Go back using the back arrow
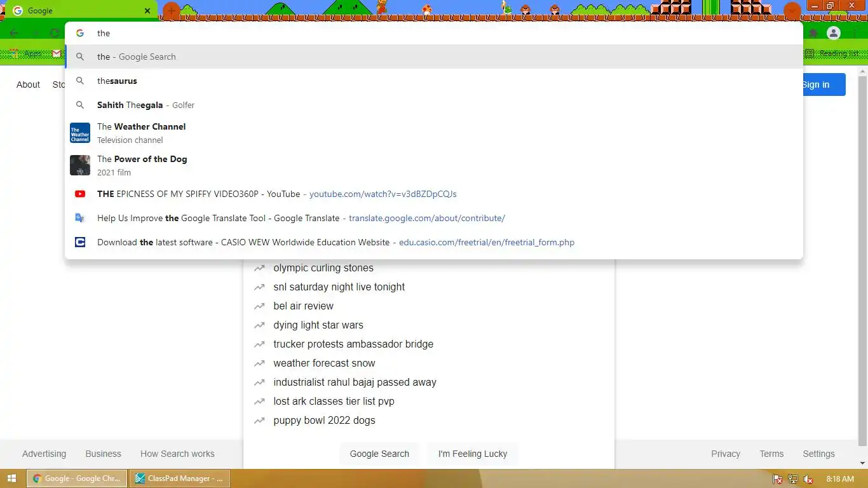868x488 pixels. tap(14, 33)
